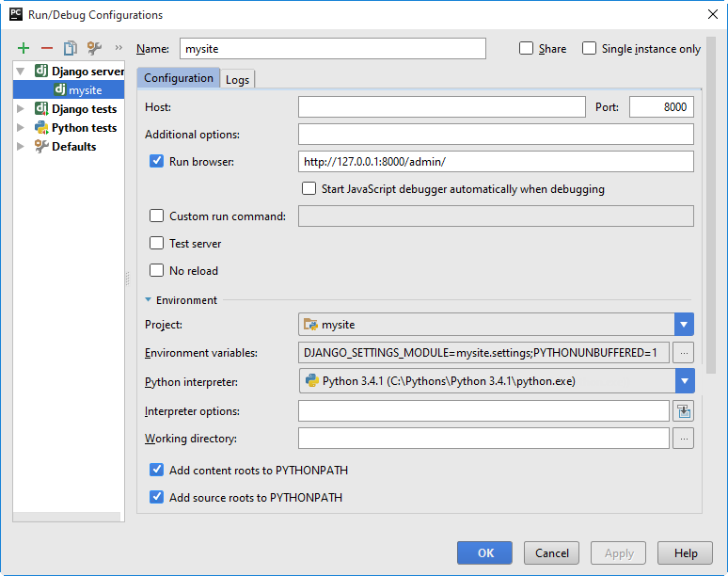Click the tree panel horizontal scrollbar

[67, 517]
